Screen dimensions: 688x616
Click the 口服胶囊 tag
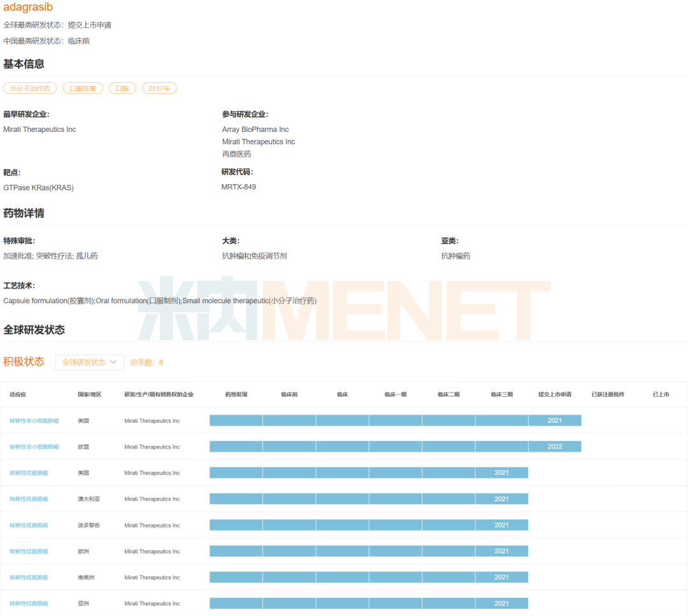(83, 89)
